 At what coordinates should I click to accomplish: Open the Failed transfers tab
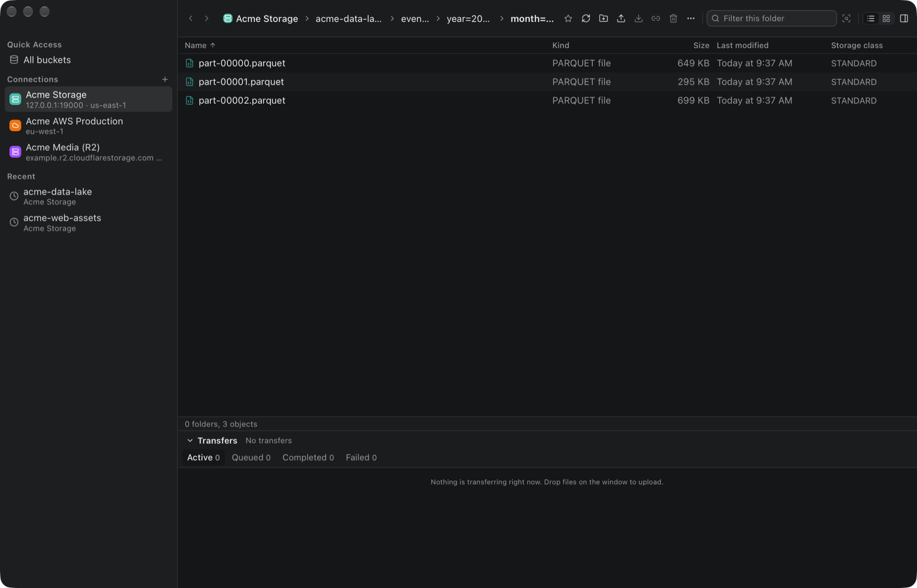point(361,457)
